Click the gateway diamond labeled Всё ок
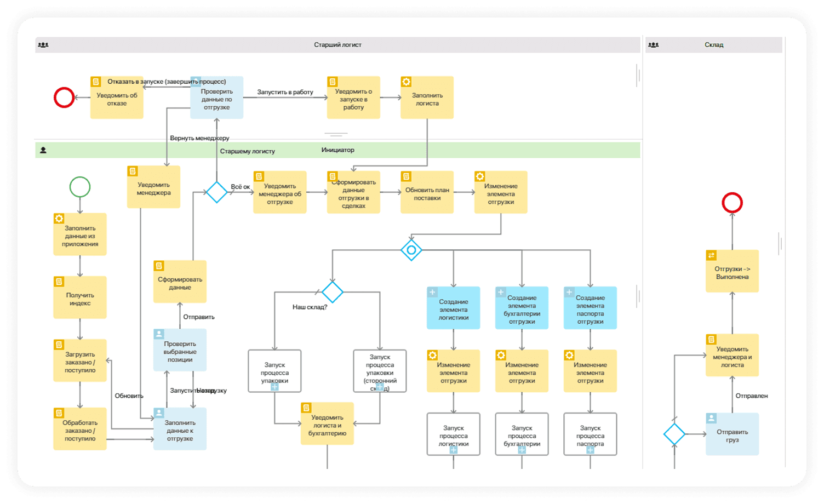Screen dimensions: 824x504 click(216, 192)
